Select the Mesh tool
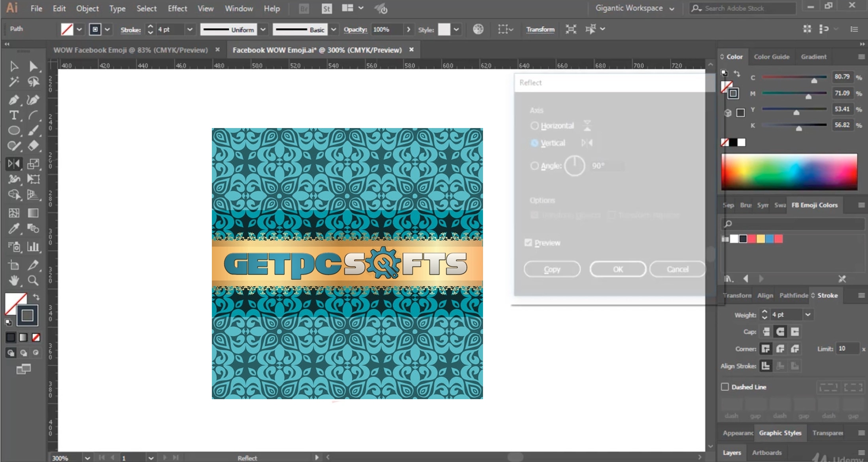Viewport: 868px width, 462px height. pyautogui.click(x=14, y=213)
